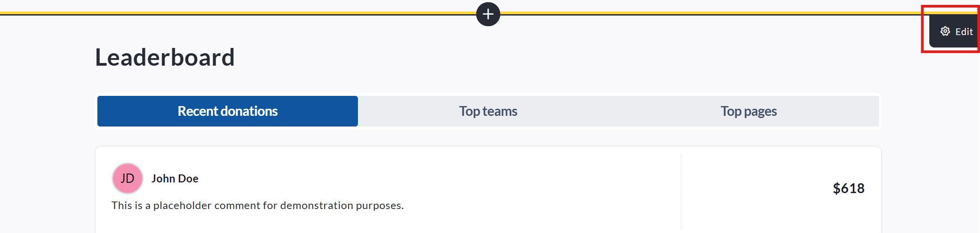Click the plus icon to add section
The height and width of the screenshot is (233, 980).
pos(488,14)
